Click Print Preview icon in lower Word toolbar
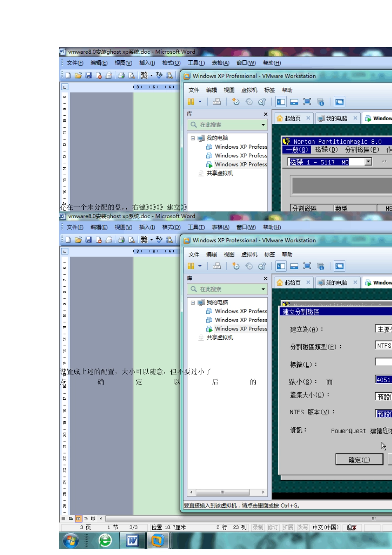 tap(132, 240)
